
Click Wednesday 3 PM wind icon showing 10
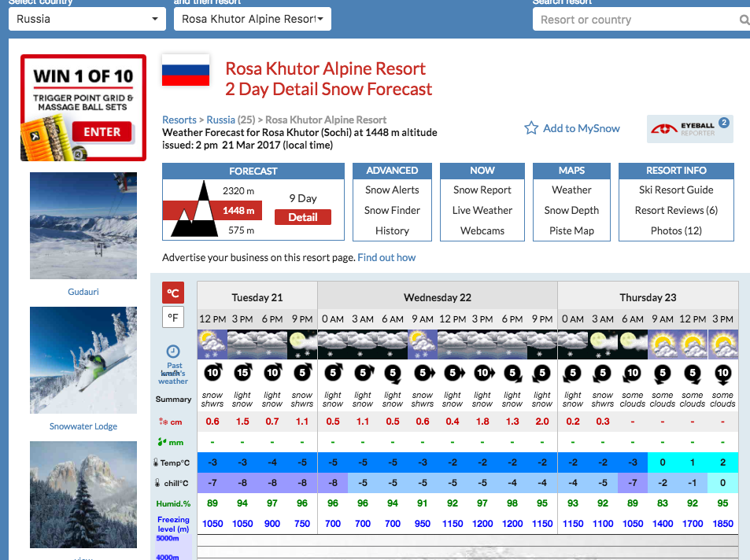[x=483, y=373]
